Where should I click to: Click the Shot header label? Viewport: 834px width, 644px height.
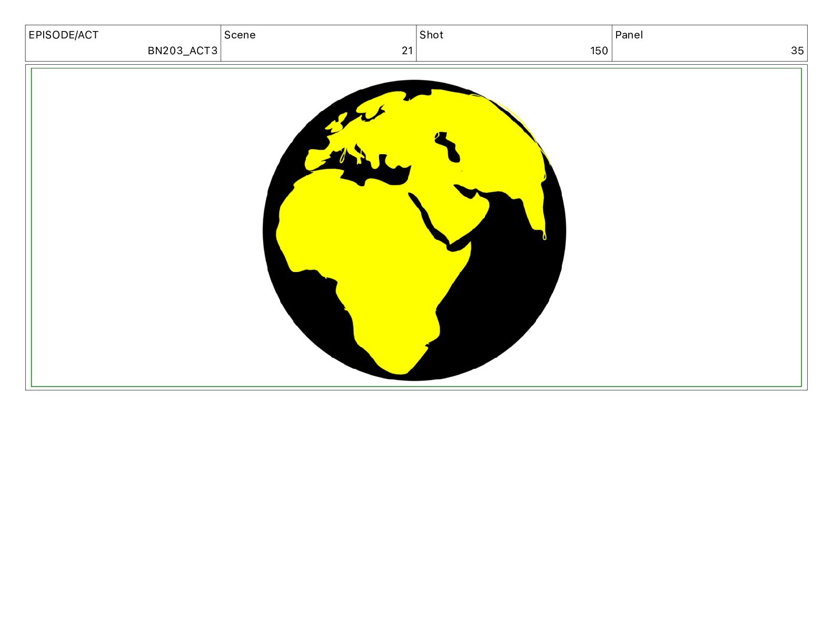click(431, 35)
